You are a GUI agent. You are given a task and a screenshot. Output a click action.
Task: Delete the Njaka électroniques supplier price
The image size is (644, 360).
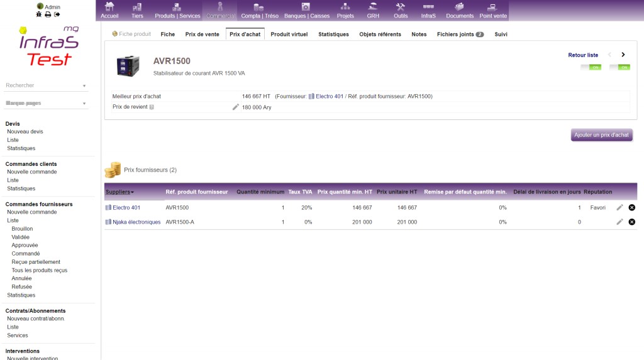631,222
